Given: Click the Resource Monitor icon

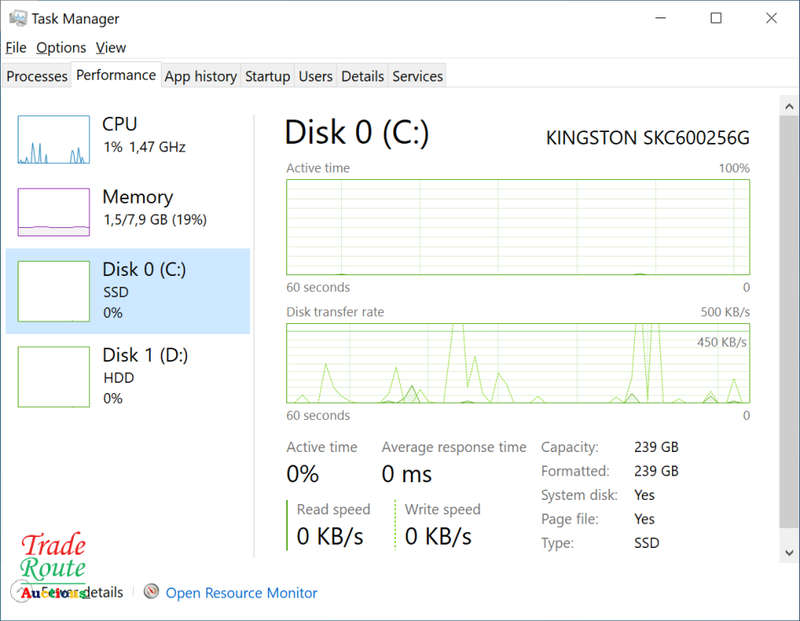Looking at the screenshot, I should [151, 591].
